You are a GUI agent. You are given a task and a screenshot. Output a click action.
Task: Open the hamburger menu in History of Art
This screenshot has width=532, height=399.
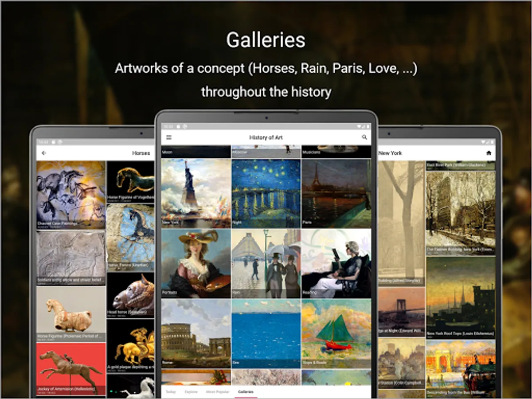[168, 137]
